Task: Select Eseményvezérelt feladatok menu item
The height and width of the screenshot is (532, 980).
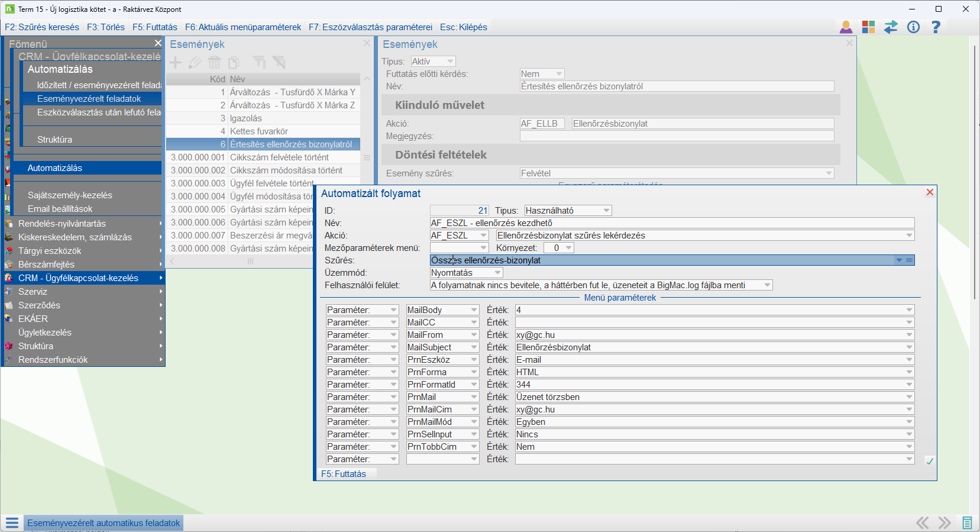Action: (x=89, y=99)
